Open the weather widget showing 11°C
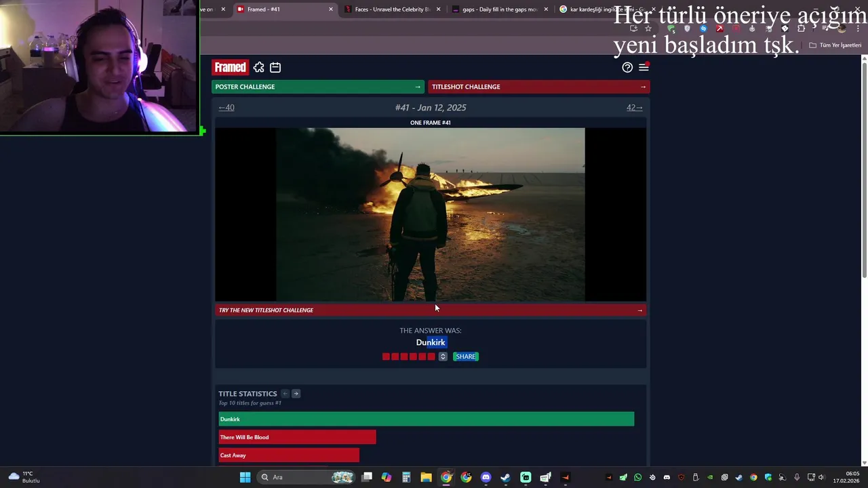Screen dimensions: 868x488 25,477
